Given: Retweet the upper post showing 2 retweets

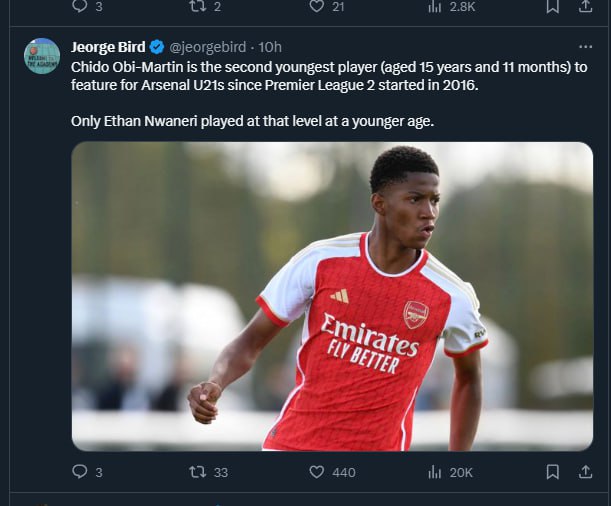Looking at the screenshot, I should 197,6.
